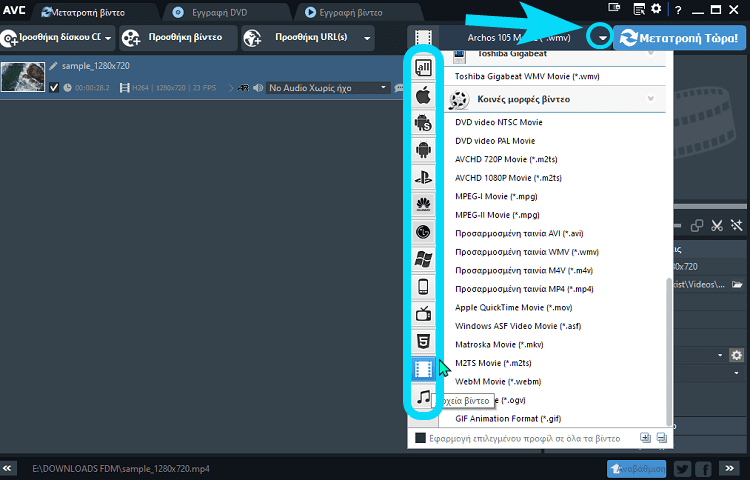The image size is (750, 480).
Task: Pick Apple QuickTime Movie (*.mov) format
Action: (513, 307)
